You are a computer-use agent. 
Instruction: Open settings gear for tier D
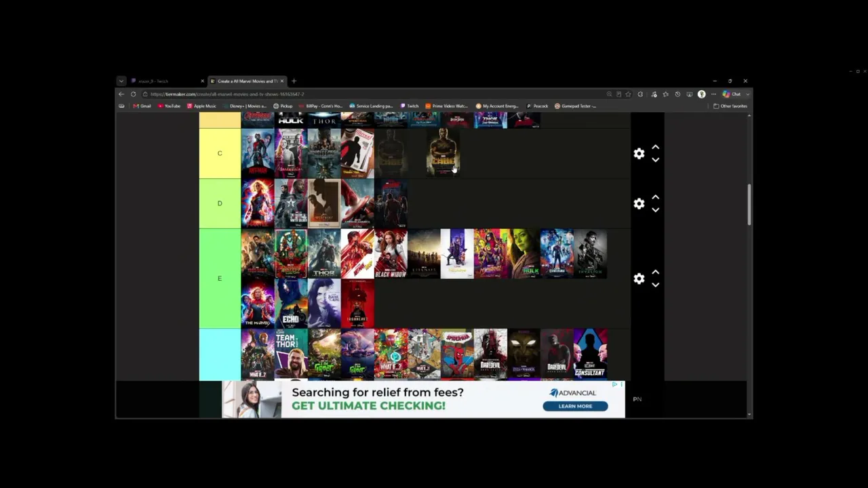(639, 204)
